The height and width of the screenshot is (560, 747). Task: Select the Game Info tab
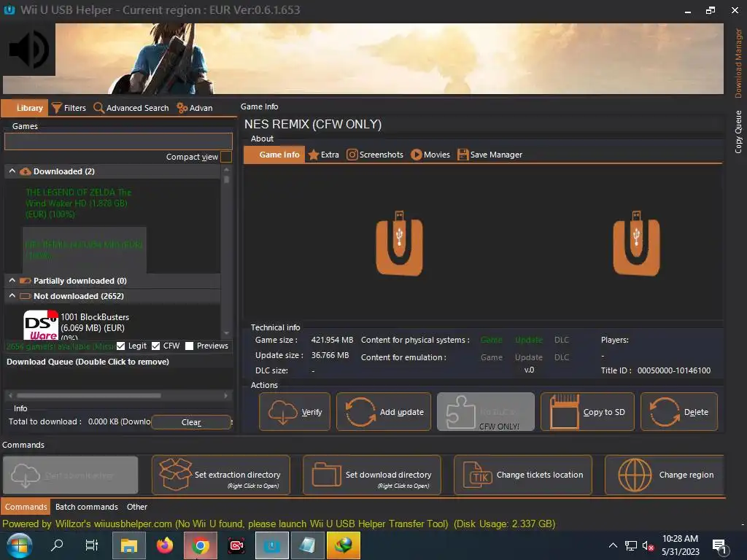[274, 155]
